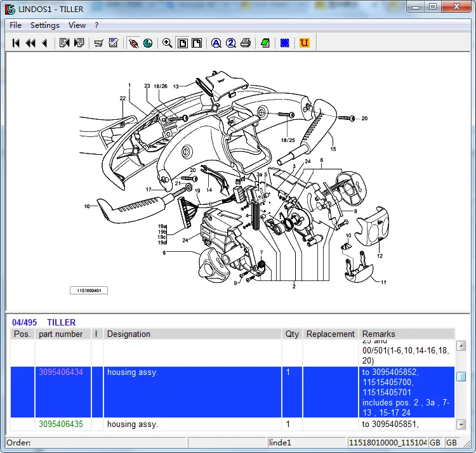Click the fast rewind double-arrow icon
Screen dimensions: 476x453
(30, 43)
